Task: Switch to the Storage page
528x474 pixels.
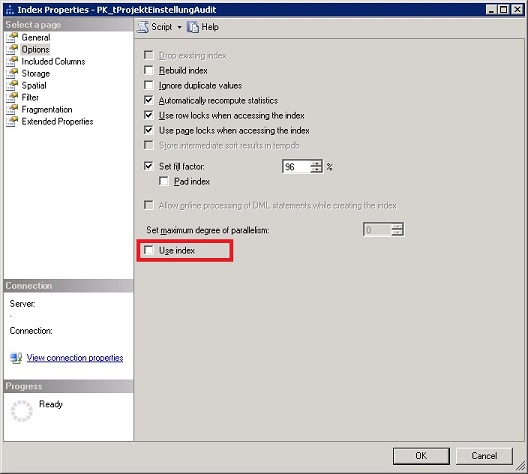Action: [36, 73]
